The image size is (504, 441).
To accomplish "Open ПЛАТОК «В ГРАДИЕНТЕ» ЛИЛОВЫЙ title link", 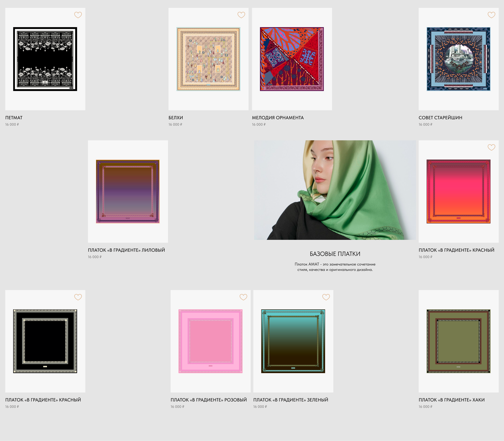I will tap(126, 250).
